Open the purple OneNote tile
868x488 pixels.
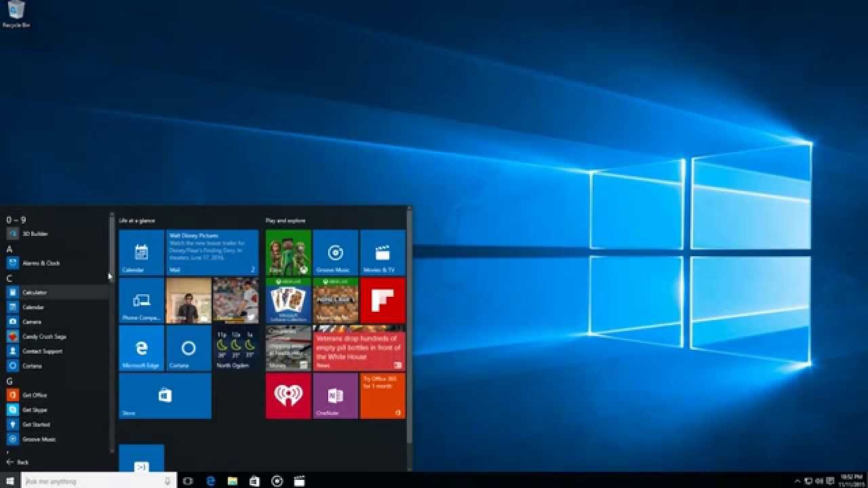(336, 396)
